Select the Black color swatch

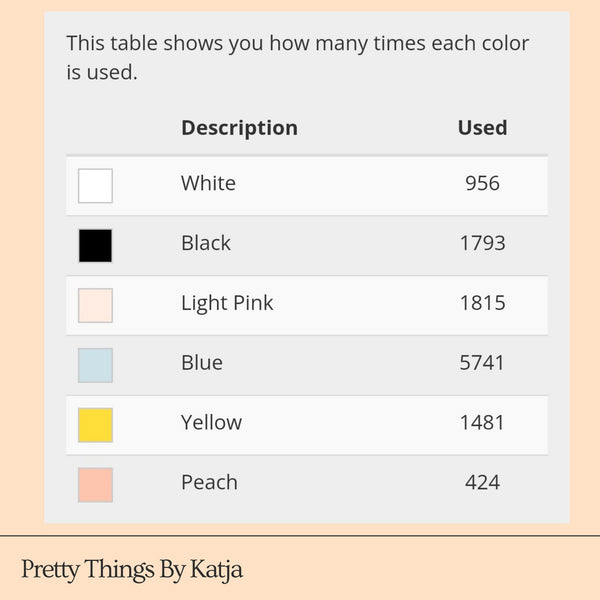click(95, 246)
